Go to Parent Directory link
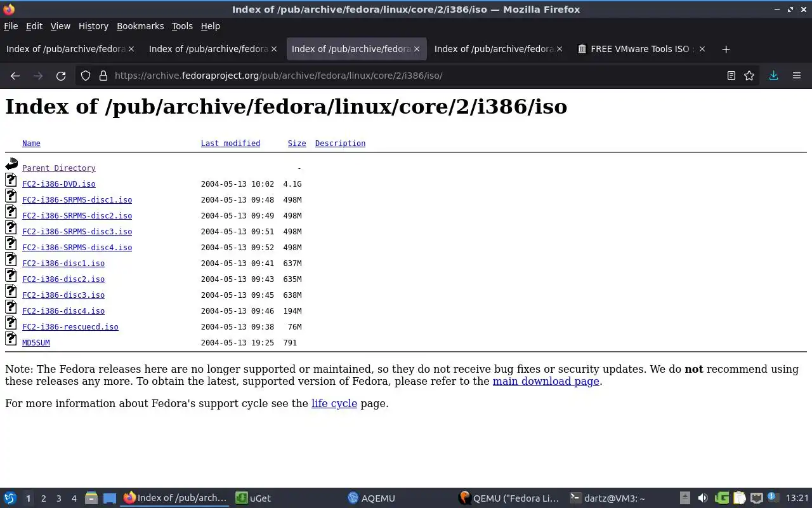The height and width of the screenshot is (508, 812). pyautogui.click(x=59, y=168)
